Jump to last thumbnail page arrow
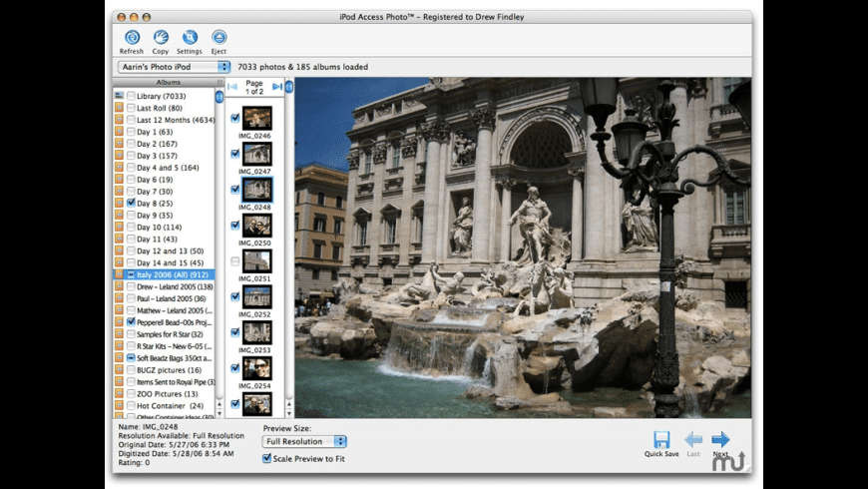 click(x=277, y=87)
